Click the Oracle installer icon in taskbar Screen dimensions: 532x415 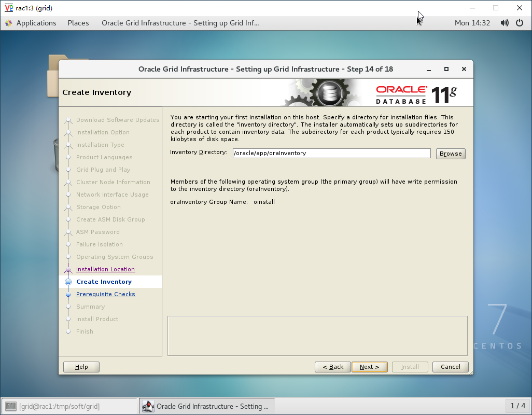click(x=148, y=406)
